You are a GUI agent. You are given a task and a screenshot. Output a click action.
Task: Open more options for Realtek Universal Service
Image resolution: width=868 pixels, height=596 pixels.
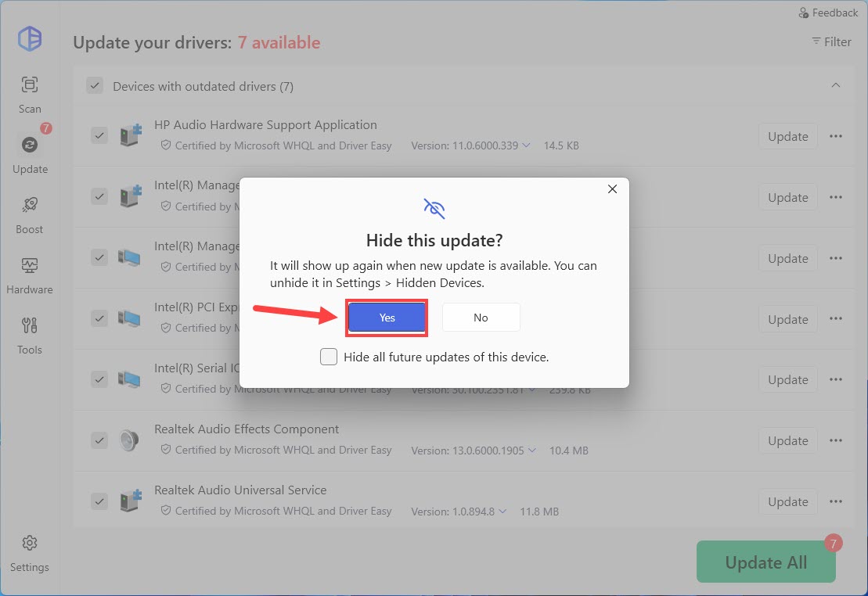pyautogui.click(x=835, y=501)
